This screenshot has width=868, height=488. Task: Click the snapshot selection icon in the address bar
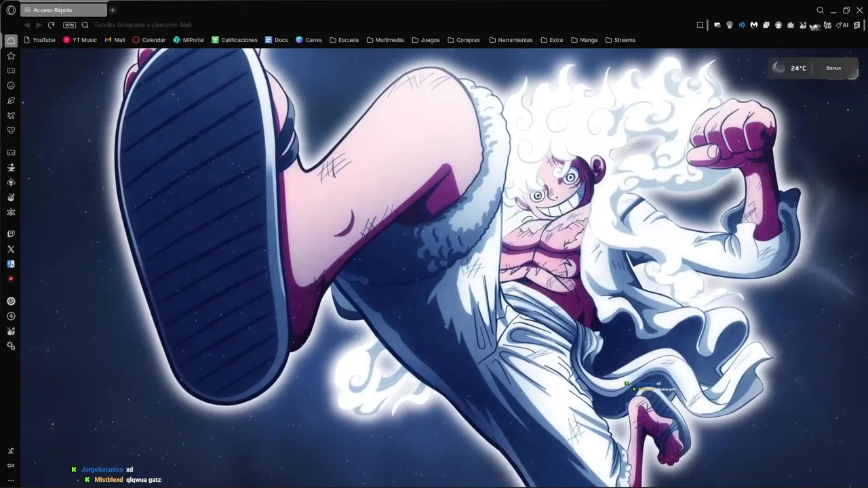(700, 25)
